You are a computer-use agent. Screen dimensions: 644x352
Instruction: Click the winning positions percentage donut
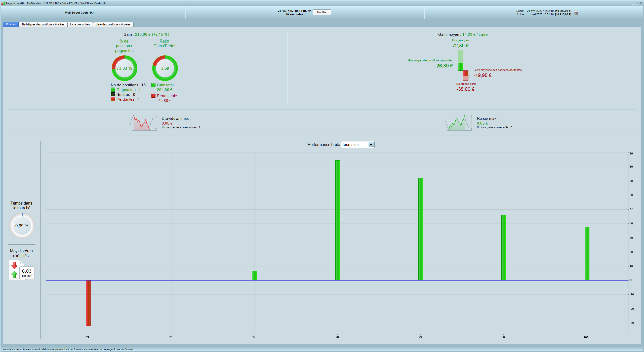pyautogui.click(x=124, y=68)
